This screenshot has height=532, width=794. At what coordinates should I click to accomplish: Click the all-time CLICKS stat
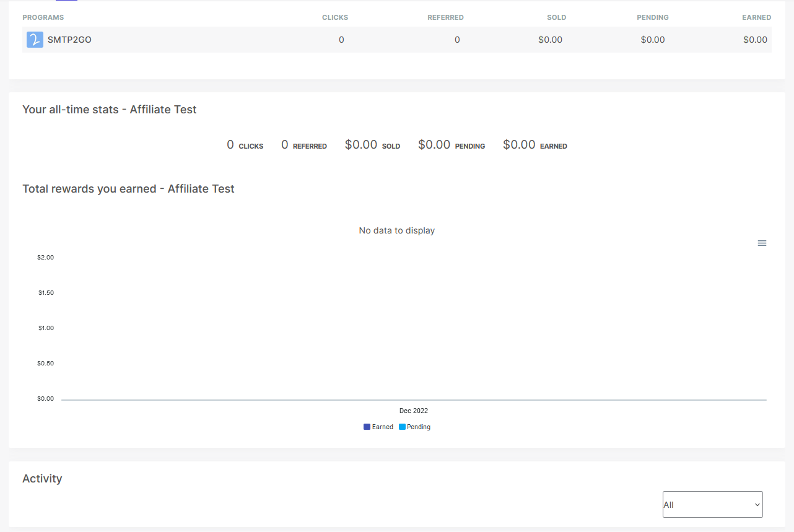(x=245, y=145)
